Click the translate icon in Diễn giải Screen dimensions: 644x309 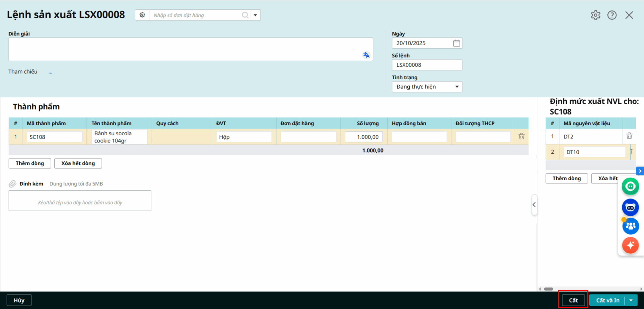coord(366,55)
